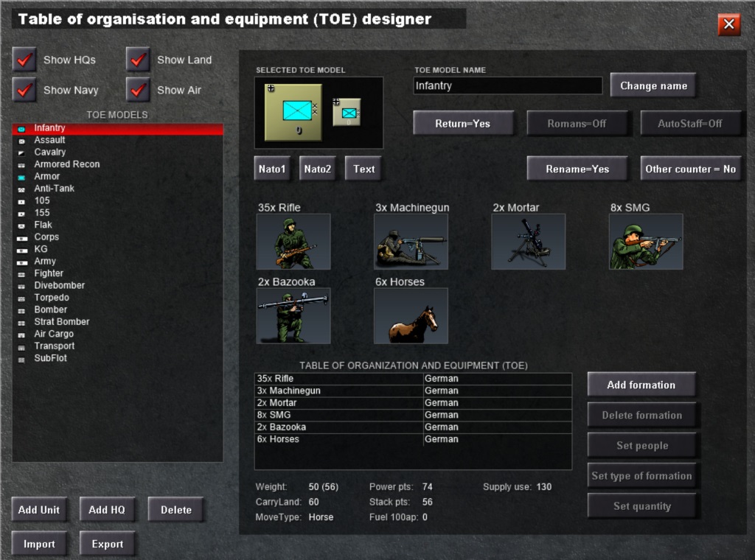Select the 3x Machinegun table row
The width and height of the screenshot is (755, 560).
point(413,391)
